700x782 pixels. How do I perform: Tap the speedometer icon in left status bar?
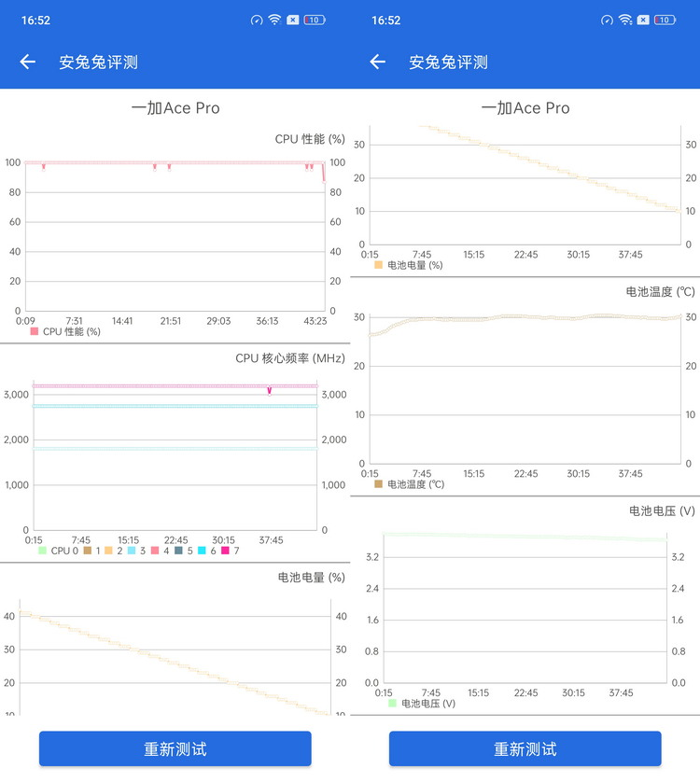point(257,20)
